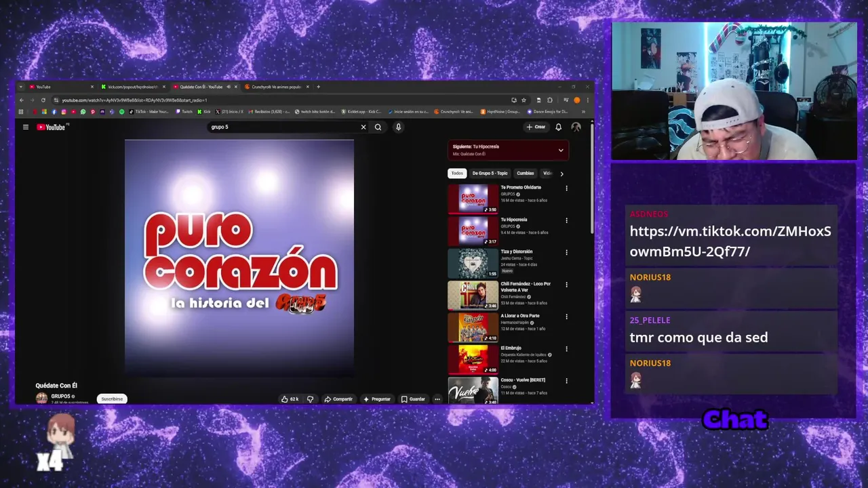The width and height of the screenshot is (868, 488).
Task: Reload the current page
Action: [x=43, y=100]
